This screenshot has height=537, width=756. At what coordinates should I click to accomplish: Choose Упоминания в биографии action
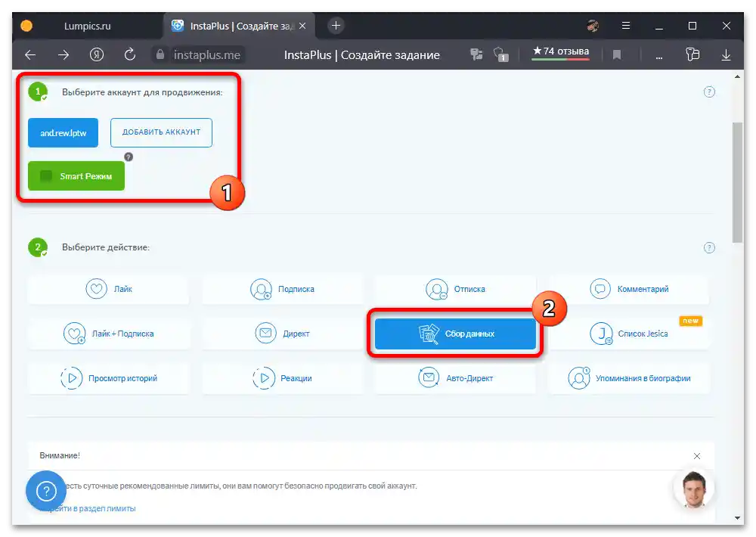click(629, 378)
